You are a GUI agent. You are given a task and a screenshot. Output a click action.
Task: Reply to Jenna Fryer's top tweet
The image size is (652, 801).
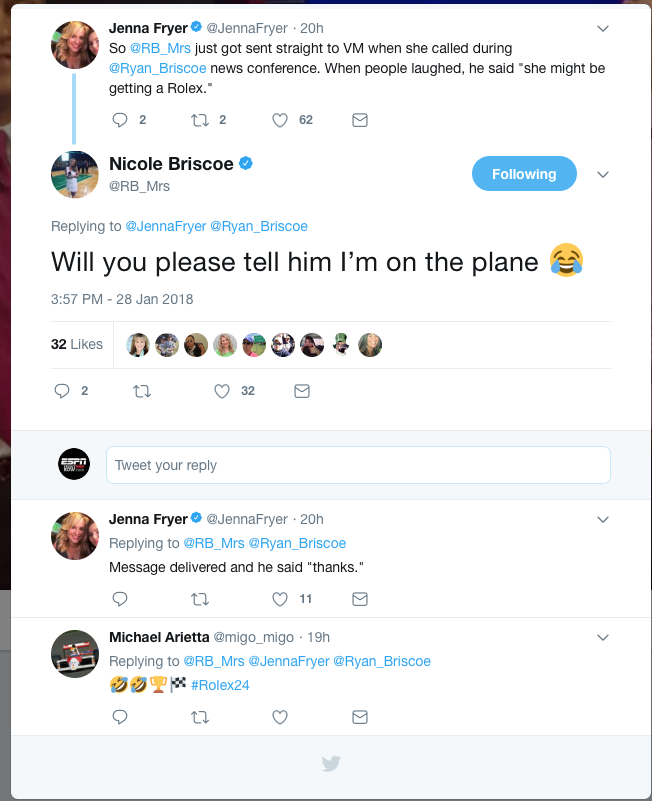click(x=120, y=120)
